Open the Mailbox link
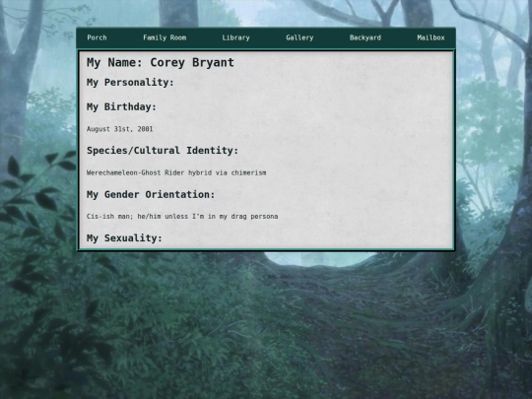532x399 pixels. pyautogui.click(x=431, y=37)
